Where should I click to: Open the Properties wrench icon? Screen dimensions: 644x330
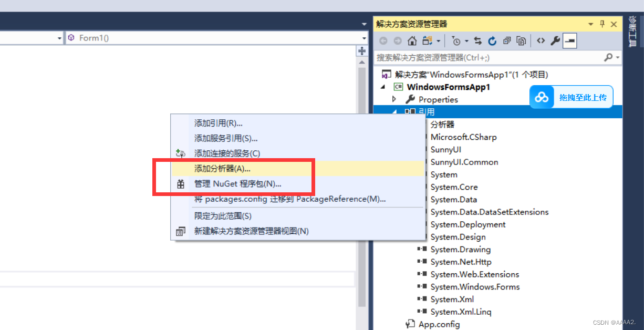click(555, 40)
